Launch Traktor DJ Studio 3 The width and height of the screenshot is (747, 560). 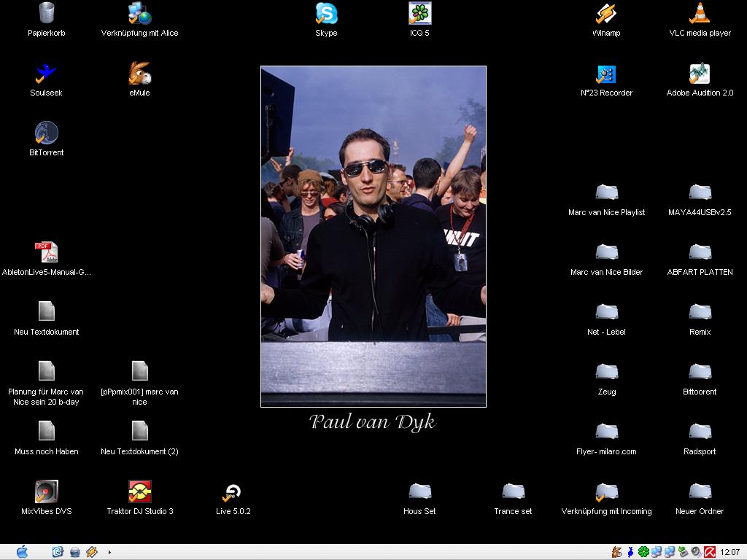tap(139, 492)
